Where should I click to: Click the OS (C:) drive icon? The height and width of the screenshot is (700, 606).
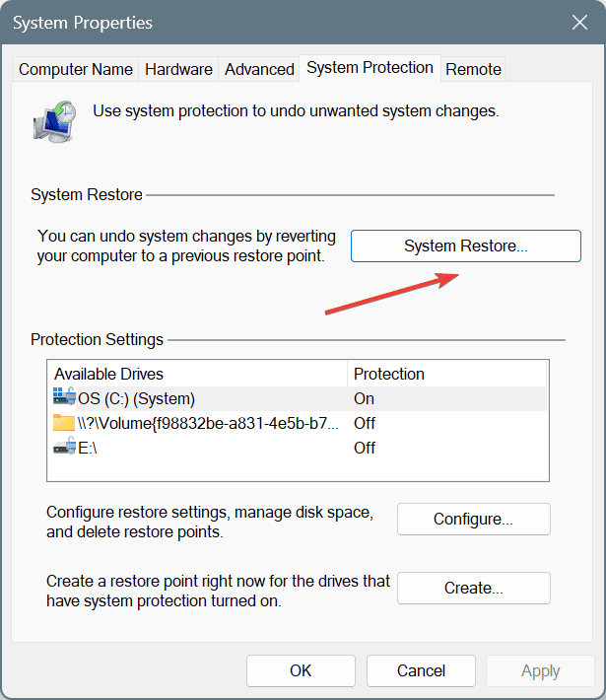65,398
